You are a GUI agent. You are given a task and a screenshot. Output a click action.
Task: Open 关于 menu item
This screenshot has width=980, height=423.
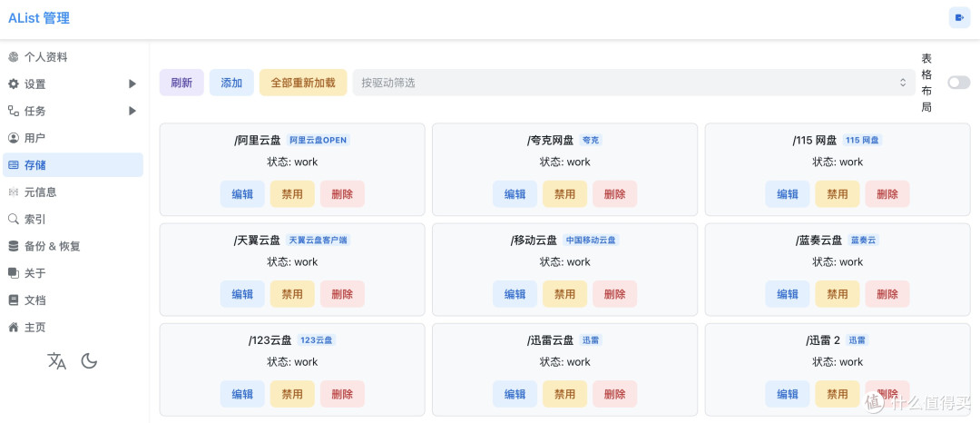tap(73, 273)
